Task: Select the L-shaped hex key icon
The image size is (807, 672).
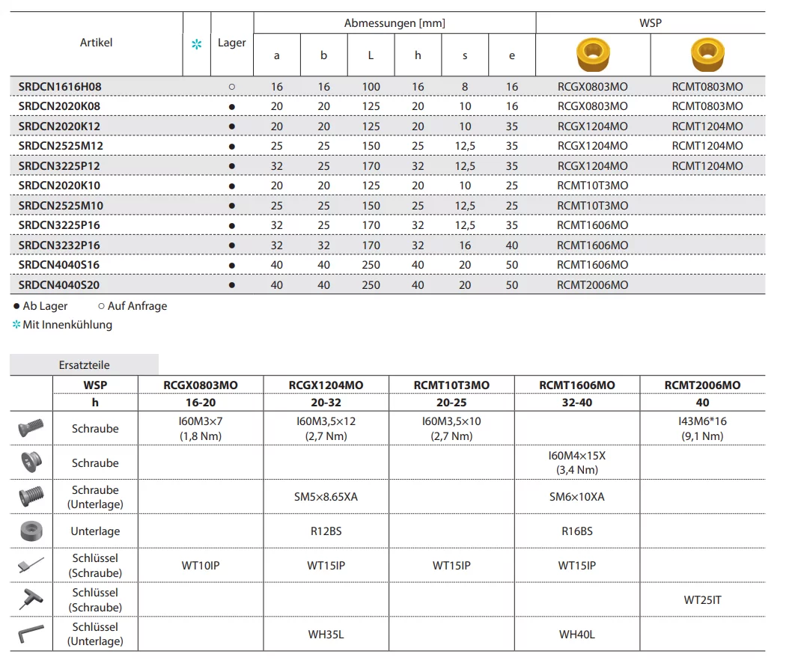Action: (31, 634)
